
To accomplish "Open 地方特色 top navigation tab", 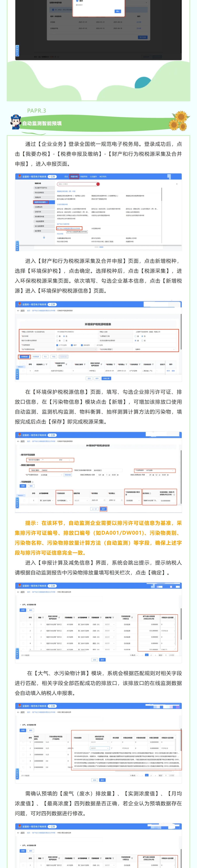I will click(x=103, y=177).
